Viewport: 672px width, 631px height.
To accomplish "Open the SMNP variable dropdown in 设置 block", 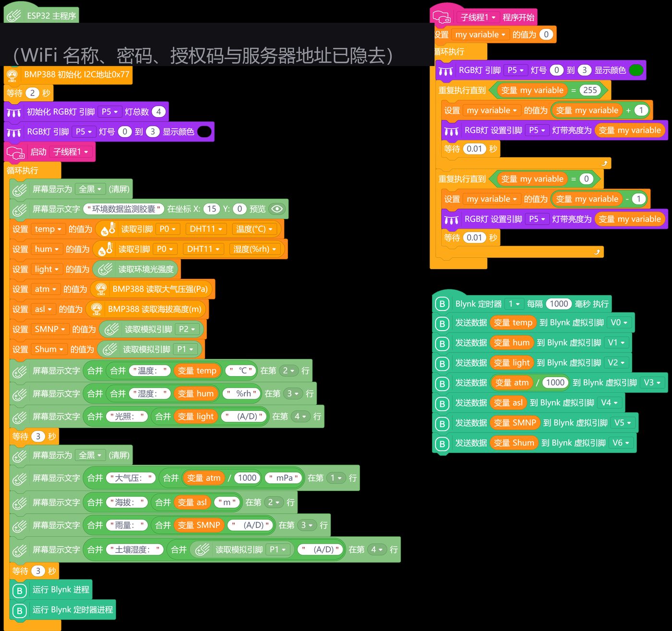I will click(50, 329).
